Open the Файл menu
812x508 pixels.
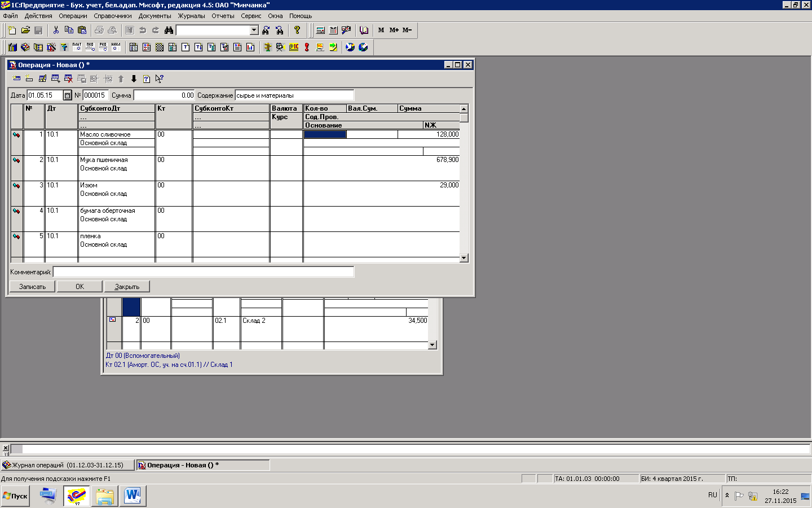10,16
